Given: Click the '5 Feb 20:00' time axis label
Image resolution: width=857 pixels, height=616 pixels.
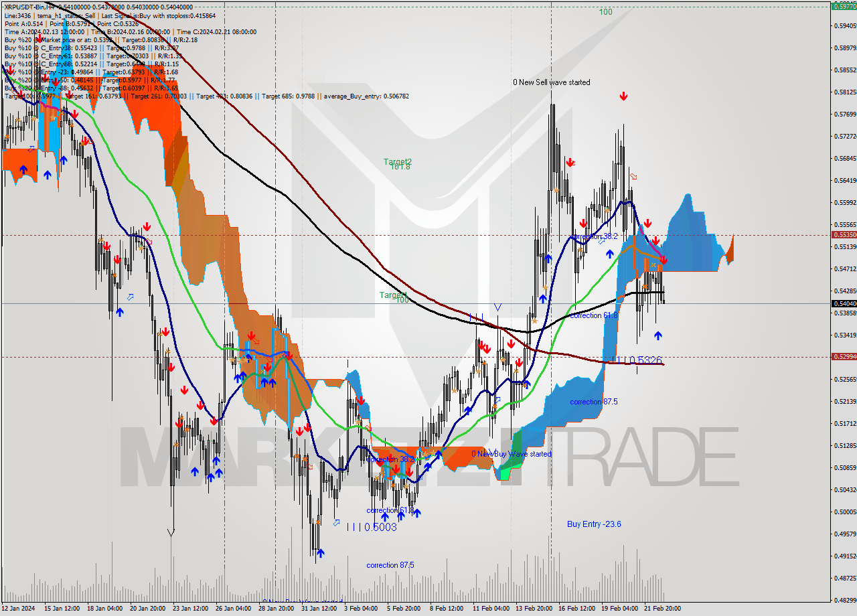Looking at the screenshot, I should pyautogui.click(x=404, y=609).
